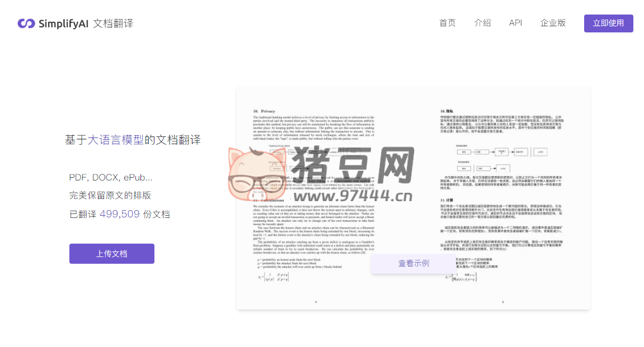
Task: Select the 首页 menu item
Action: [x=448, y=23]
